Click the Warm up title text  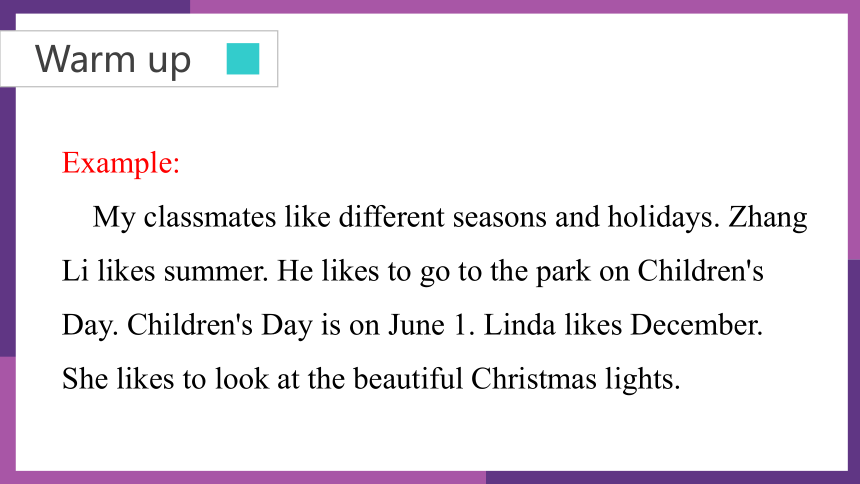113,59
